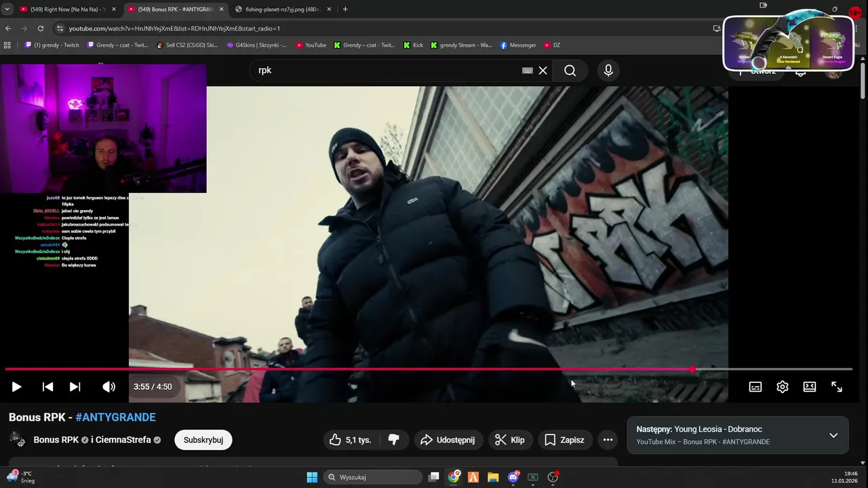Close the fishing-planet png tab
Viewport: 868px width, 488px height.
[329, 9]
